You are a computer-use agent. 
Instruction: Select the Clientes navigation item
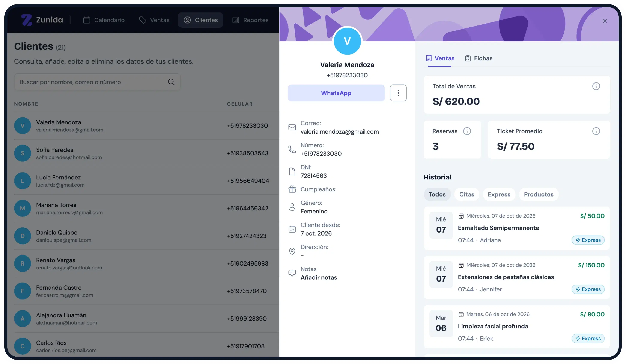[x=200, y=20]
